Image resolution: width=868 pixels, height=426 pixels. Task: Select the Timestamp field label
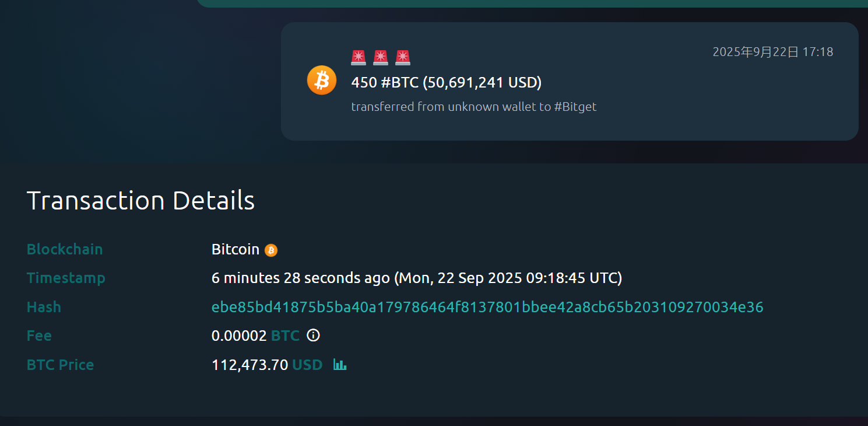[x=66, y=278]
